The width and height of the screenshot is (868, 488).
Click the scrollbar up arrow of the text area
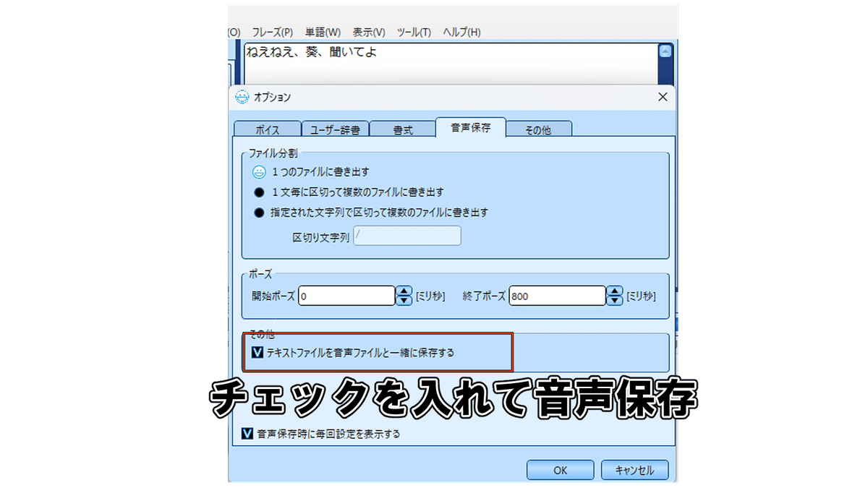point(665,51)
